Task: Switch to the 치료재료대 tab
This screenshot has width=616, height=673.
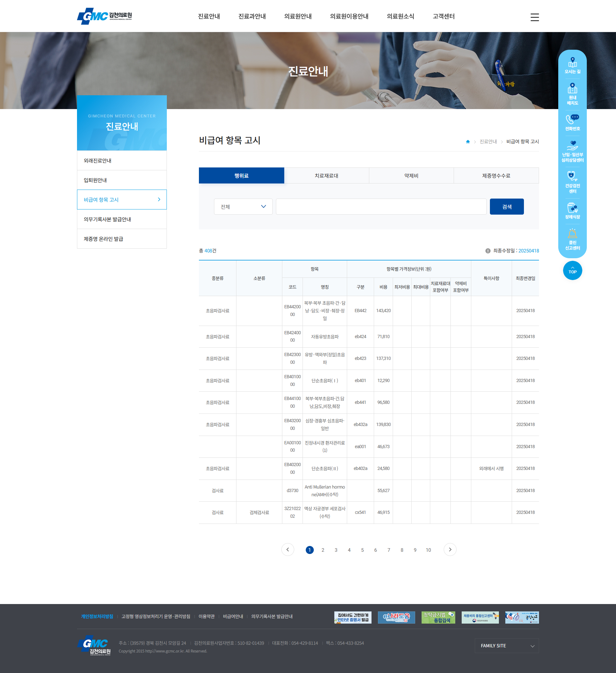Action: pyautogui.click(x=326, y=175)
